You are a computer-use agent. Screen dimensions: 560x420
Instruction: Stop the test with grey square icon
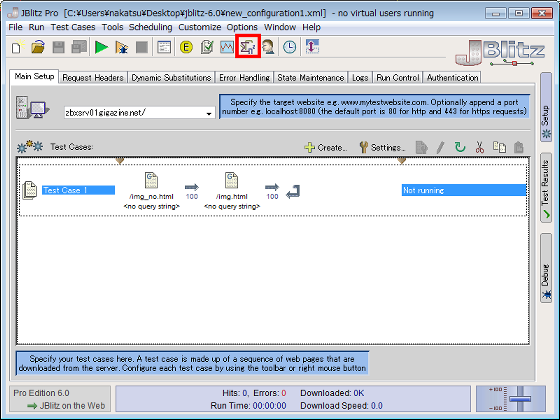tap(142, 47)
